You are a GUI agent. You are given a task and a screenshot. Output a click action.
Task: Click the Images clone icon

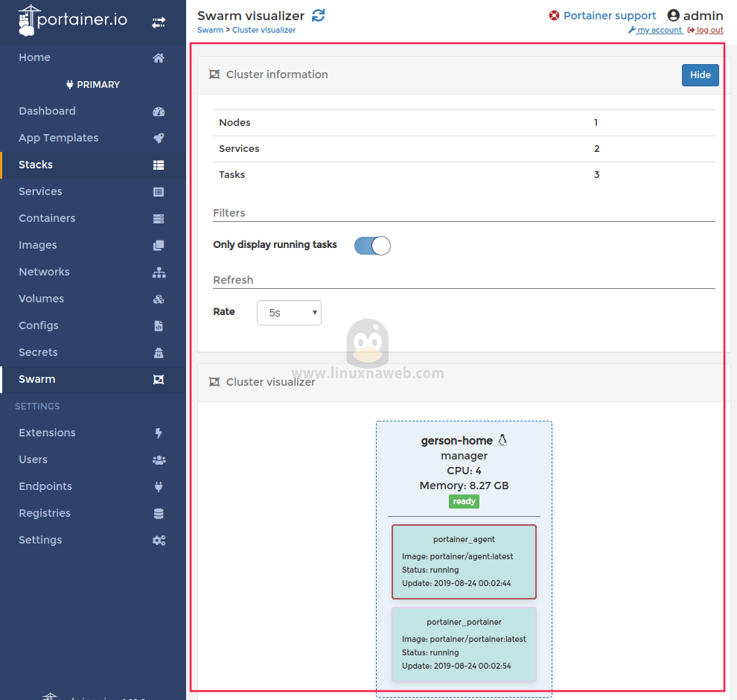159,246
